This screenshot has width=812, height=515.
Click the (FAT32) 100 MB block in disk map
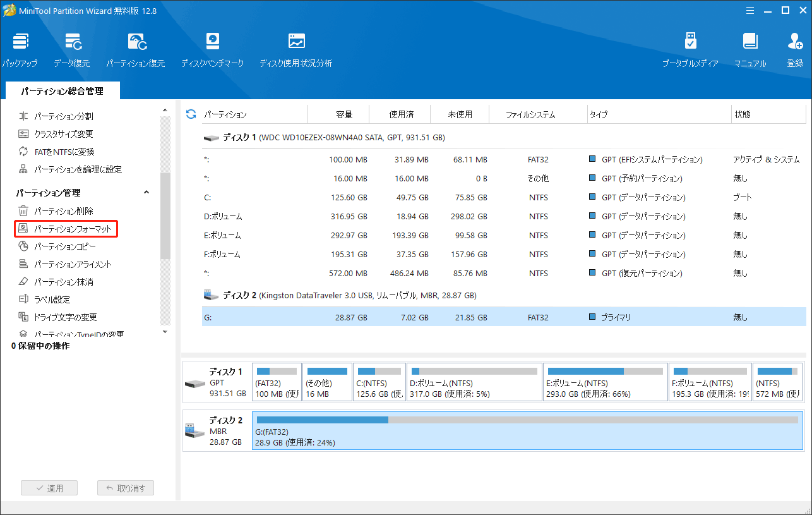(277, 382)
